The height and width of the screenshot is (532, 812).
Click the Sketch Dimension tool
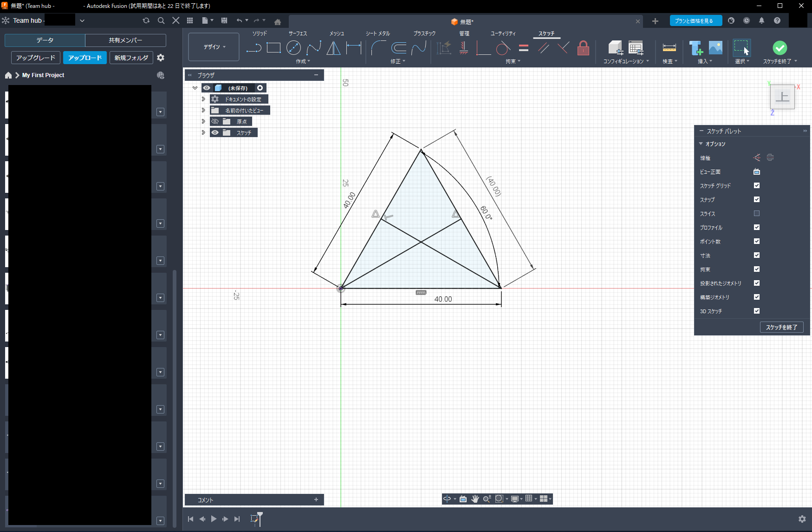354,48
